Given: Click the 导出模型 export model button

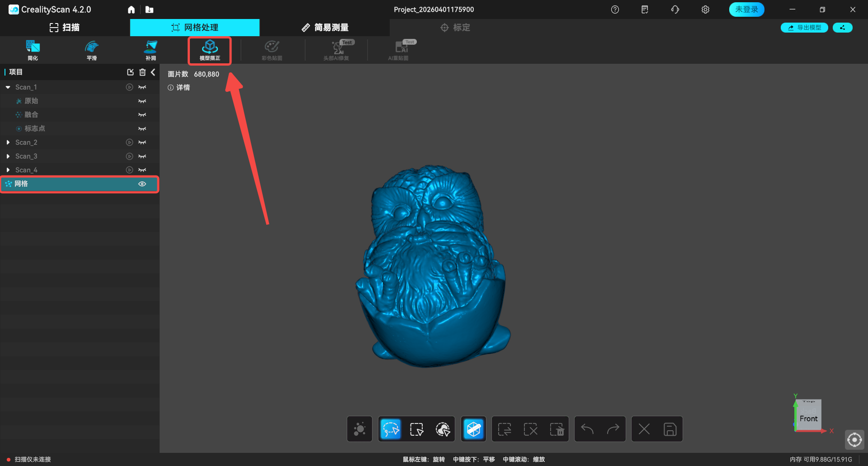Looking at the screenshot, I should click(804, 28).
